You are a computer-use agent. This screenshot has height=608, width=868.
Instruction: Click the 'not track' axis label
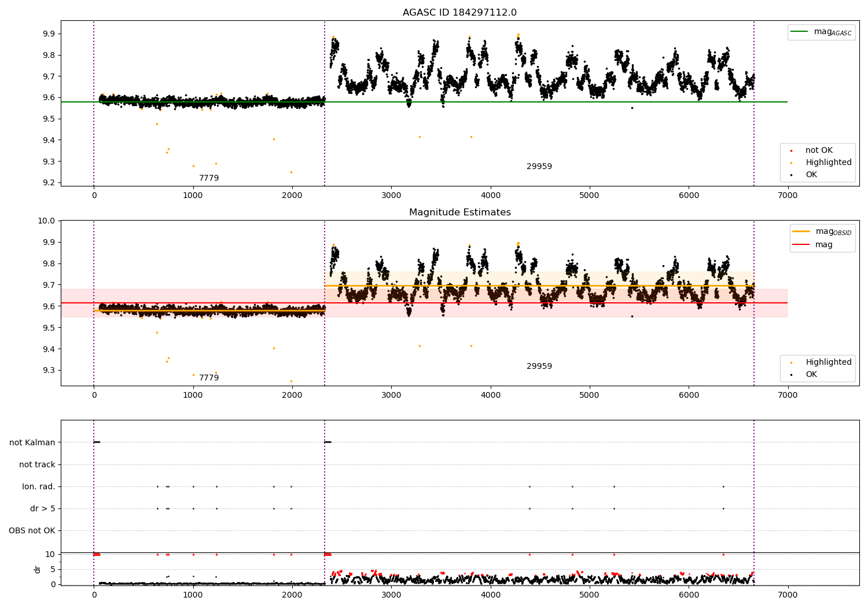(37, 464)
